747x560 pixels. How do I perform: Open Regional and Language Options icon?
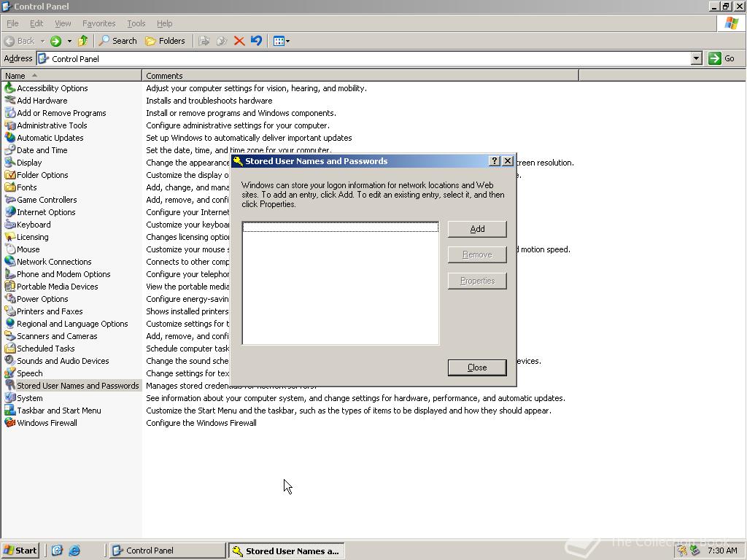click(x=10, y=323)
